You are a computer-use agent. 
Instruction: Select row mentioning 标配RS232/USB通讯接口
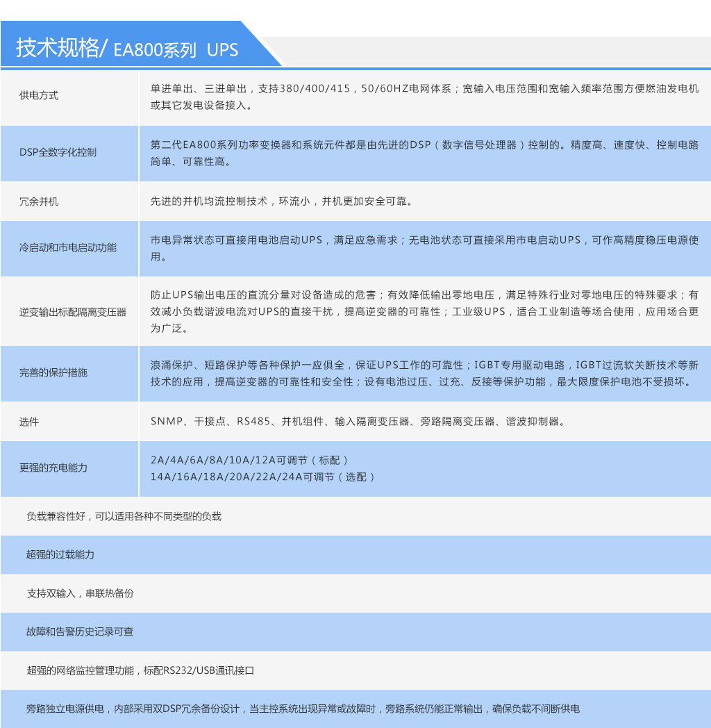pos(355,670)
